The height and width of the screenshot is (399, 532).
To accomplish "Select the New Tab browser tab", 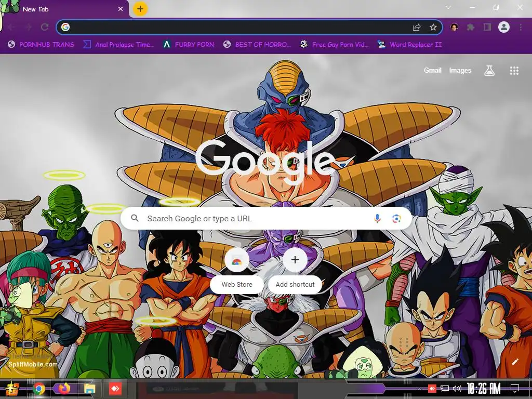I will (64, 9).
